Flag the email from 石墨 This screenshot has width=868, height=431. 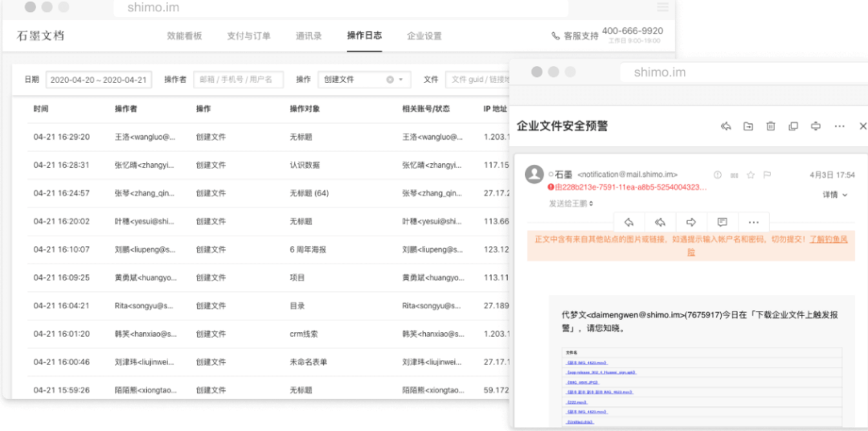click(x=767, y=174)
